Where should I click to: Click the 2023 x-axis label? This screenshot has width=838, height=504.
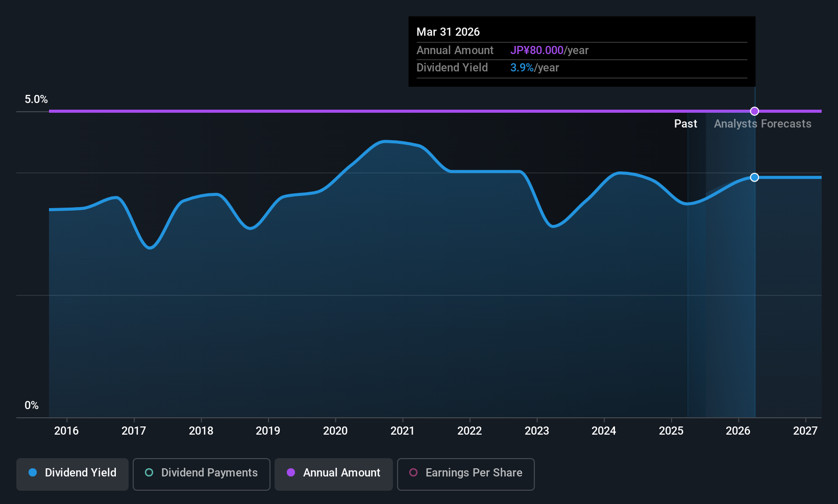537,431
